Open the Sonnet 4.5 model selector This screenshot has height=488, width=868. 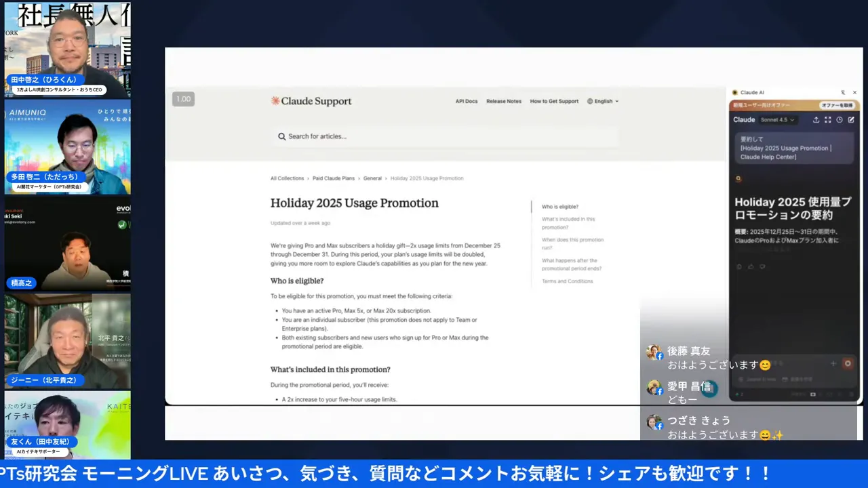click(x=777, y=119)
